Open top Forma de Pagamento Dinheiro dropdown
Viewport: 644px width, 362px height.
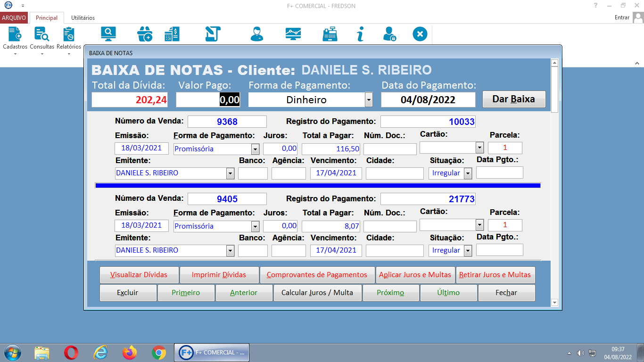(x=369, y=100)
